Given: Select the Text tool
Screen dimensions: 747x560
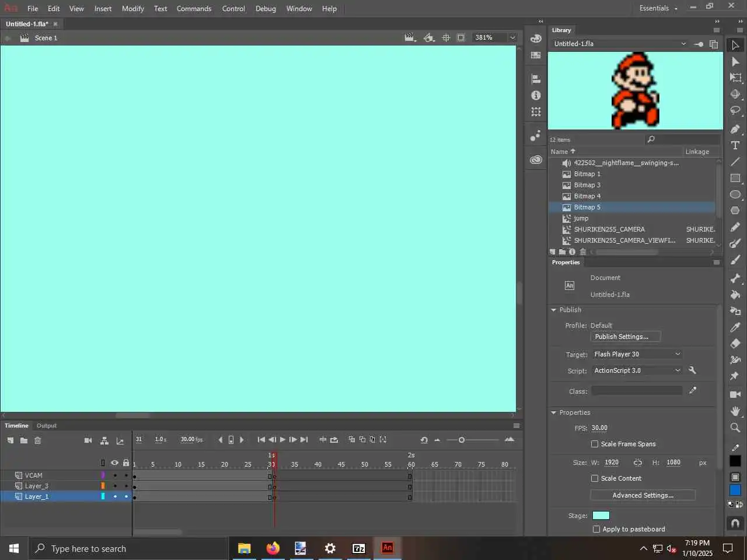Looking at the screenshot, I should [x=735, y=145].
